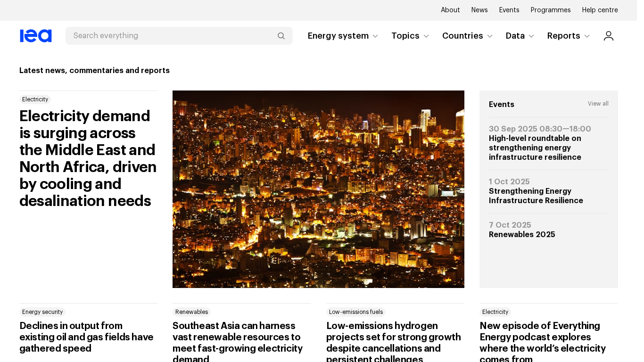Open the Reports dropdown
The height and width of the screenshot is (362, 644).
click(569, 36)
